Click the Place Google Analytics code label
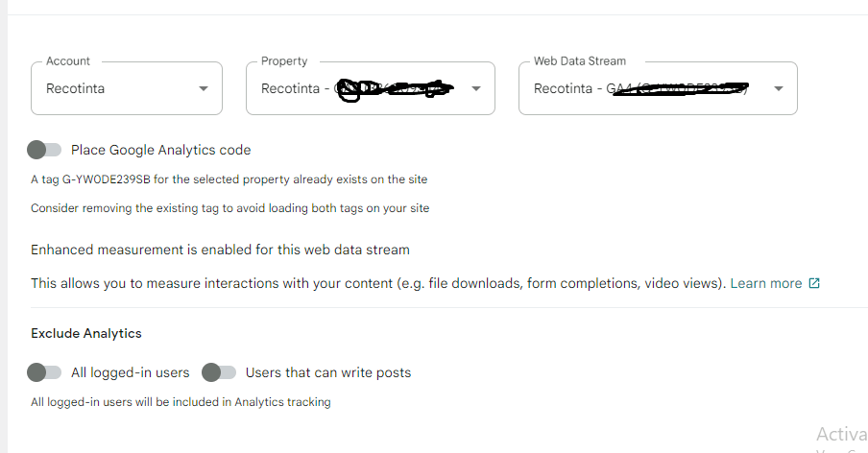Viewport: 868px width, 453px height. pos(160,150)
